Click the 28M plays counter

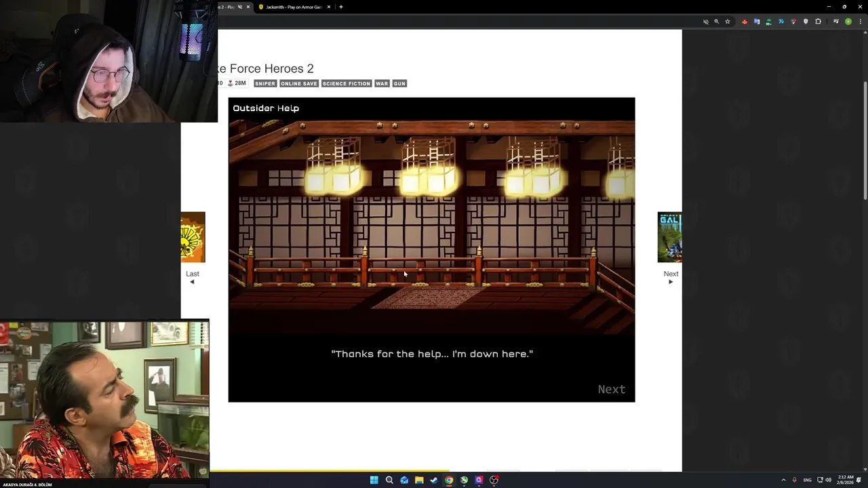(237, 83)
